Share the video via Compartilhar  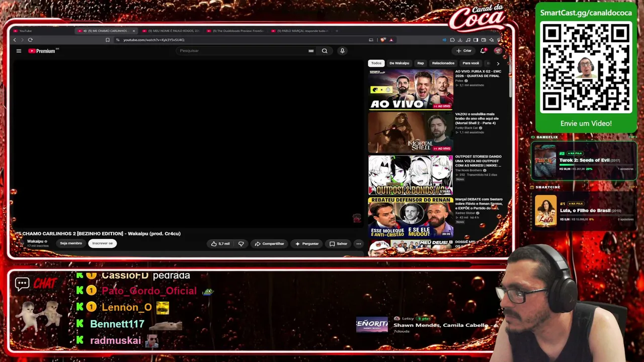click(270, 244)
